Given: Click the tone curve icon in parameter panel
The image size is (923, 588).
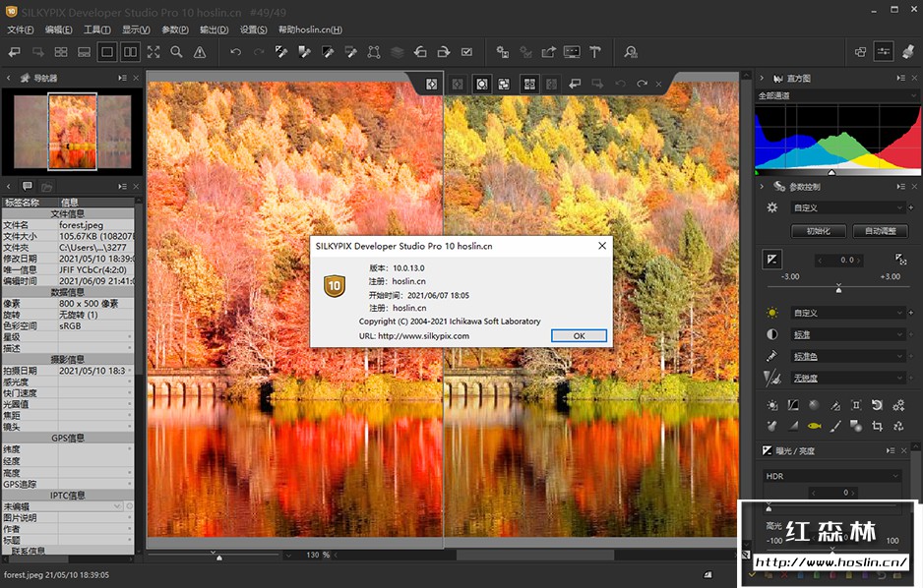Looking at the screenshot, I should coord(793,405).
